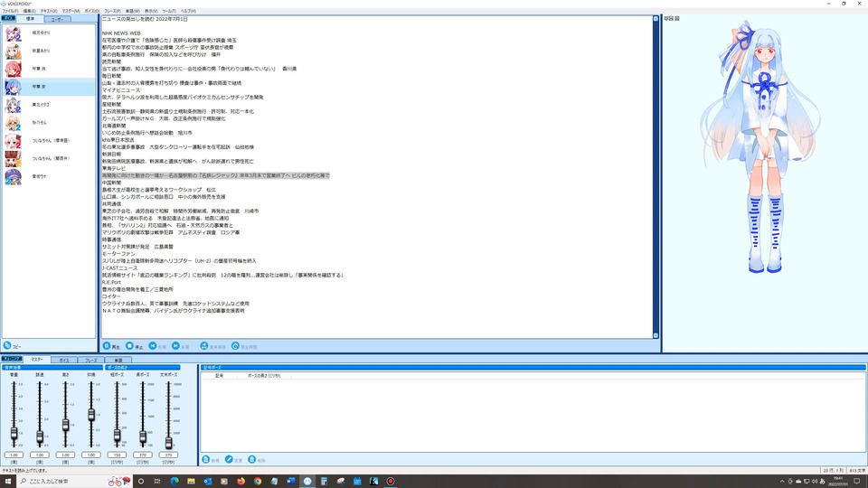Screen dimensions: 868x488
Task: Click the 長ポーズ slider handle
Action: tap(143, 437)
